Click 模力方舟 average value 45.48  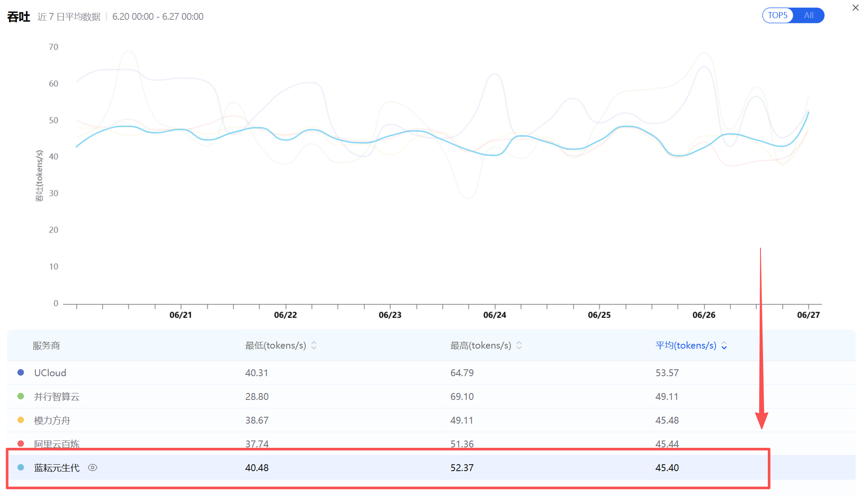coord(667,420)
